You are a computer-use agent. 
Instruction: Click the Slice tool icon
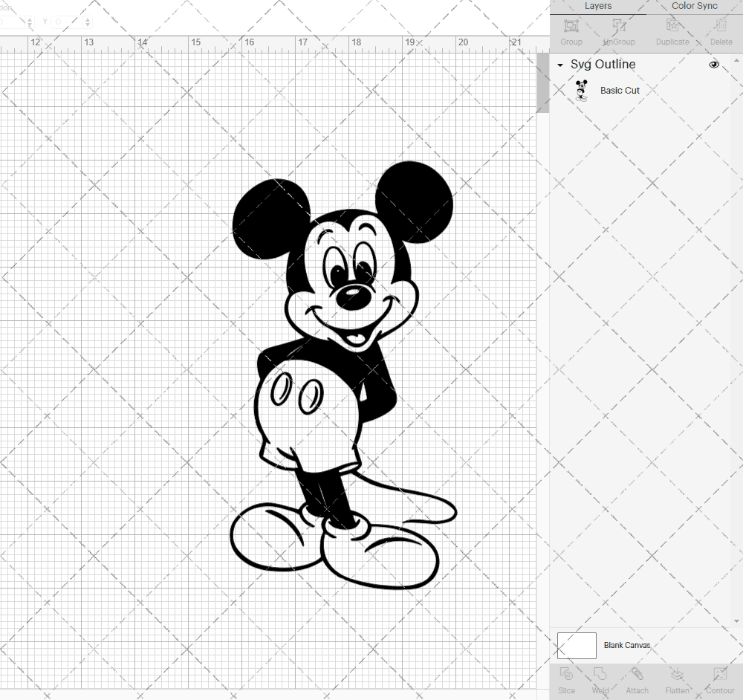click(x=566, y=675)
